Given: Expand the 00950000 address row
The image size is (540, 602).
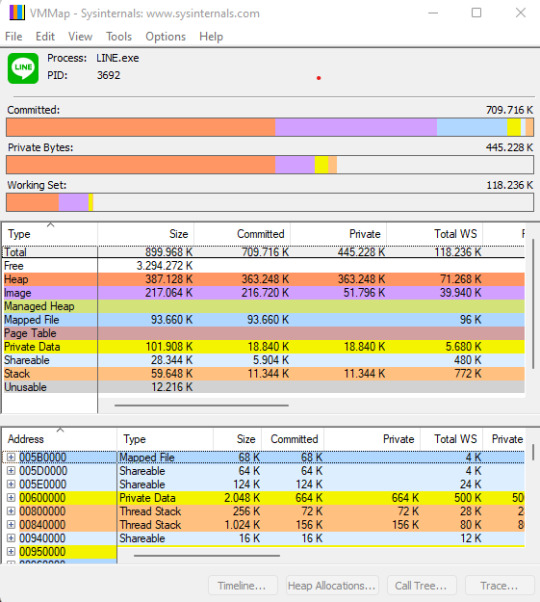Looking at the screenshot, I should [11, 551].
